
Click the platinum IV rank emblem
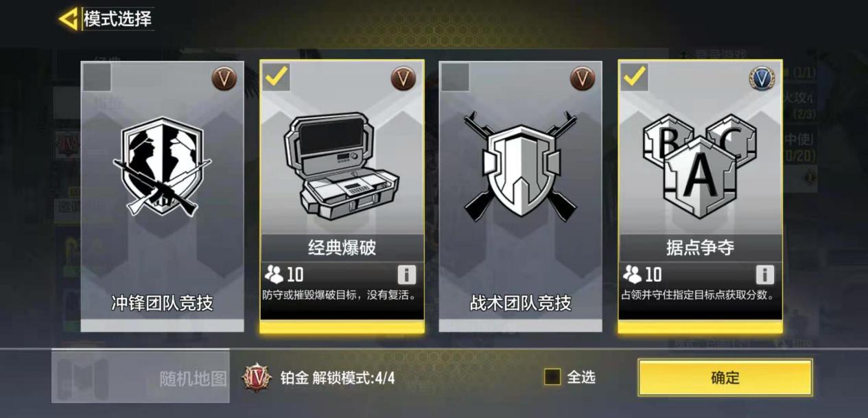click(x=257, y=378)
